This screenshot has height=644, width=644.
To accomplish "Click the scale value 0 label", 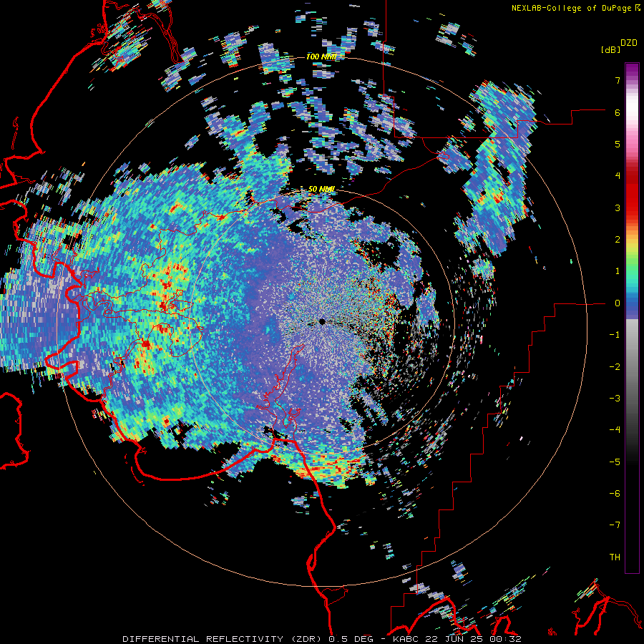I will pos(618,303).
